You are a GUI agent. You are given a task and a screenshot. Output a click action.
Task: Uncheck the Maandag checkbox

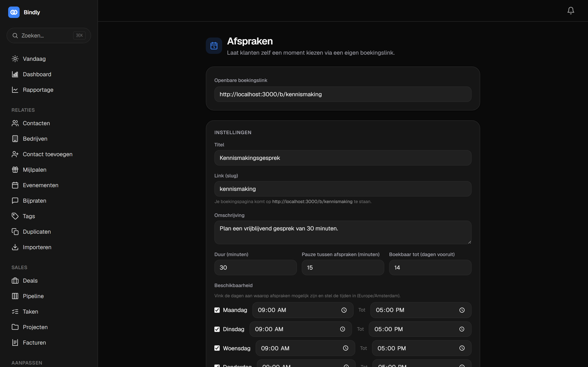(x=217, y=310)
